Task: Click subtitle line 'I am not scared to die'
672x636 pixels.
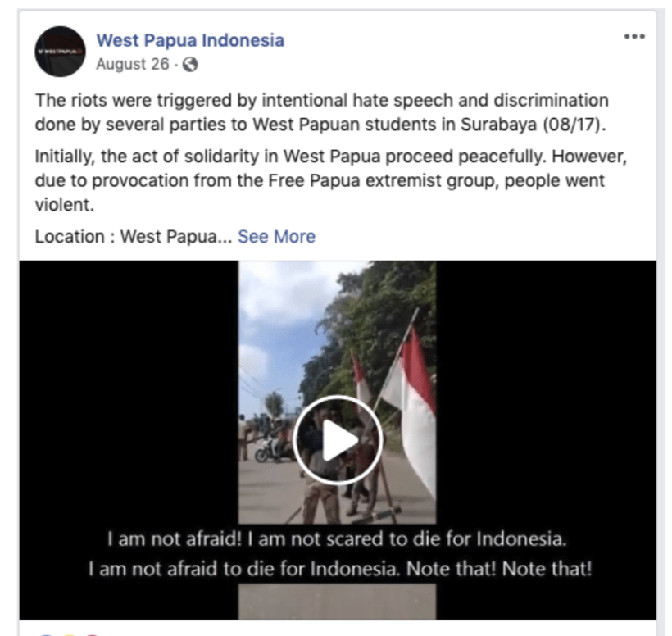Action: [x=337, y=538]
